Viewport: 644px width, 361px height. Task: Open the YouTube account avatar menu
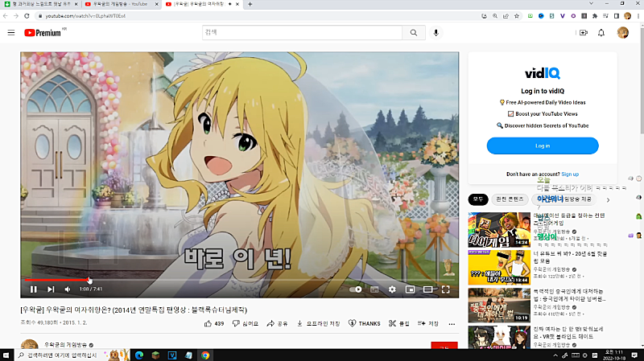pos(622,33)
